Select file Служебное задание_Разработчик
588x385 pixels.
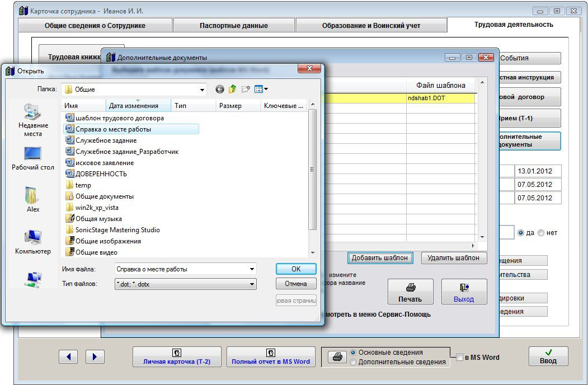coord(123,152)
